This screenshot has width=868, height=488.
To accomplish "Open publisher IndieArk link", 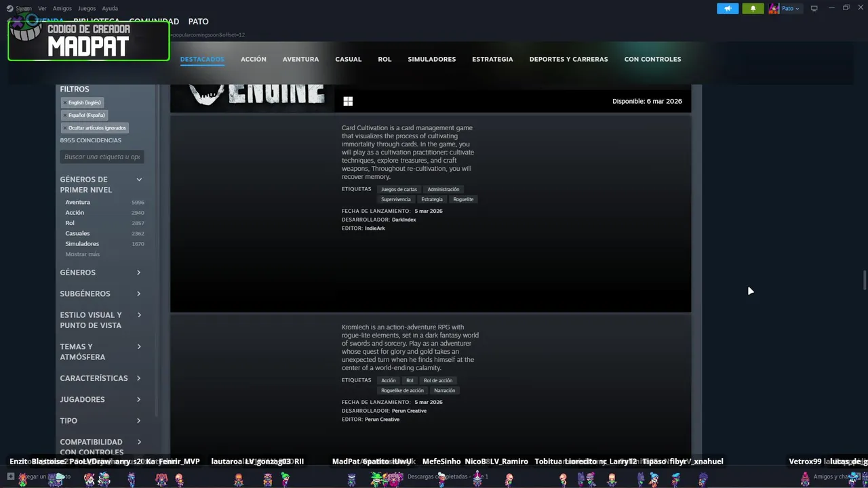I will (x=375, y=228).
